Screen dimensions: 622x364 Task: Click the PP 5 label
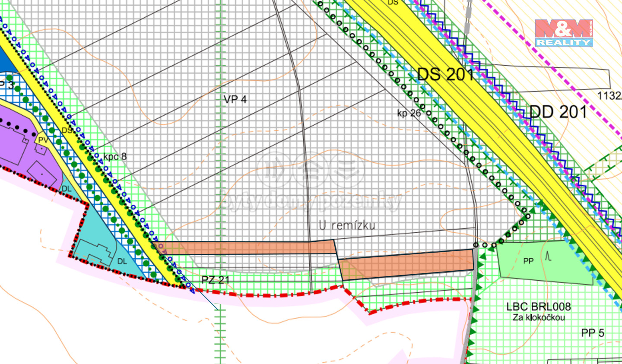click(x=593, y=333)
